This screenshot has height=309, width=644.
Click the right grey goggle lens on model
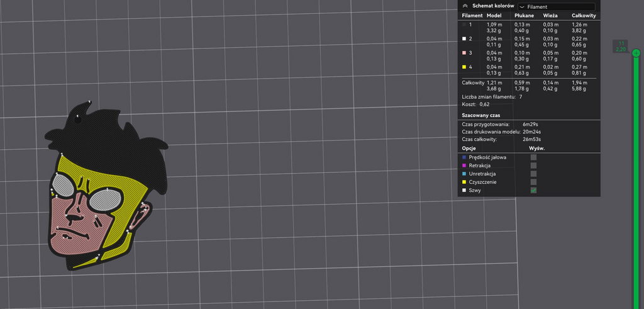(106, 201)
